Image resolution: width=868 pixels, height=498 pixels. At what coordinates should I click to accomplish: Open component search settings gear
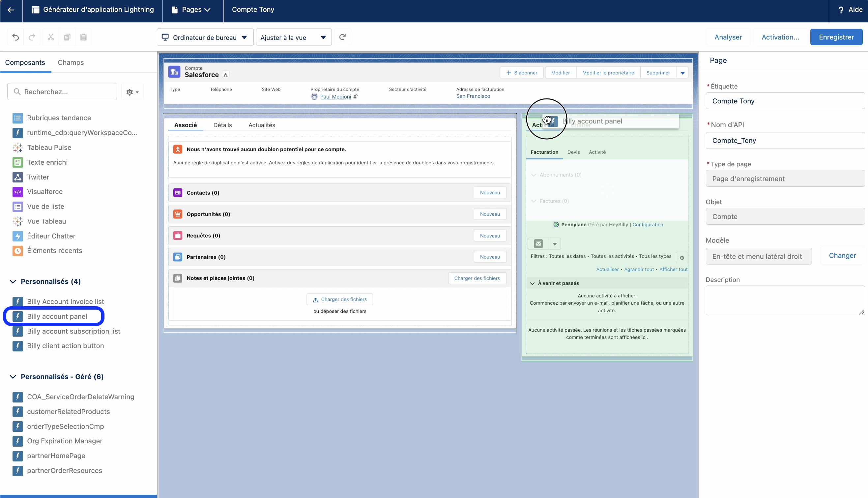(132, 92)
